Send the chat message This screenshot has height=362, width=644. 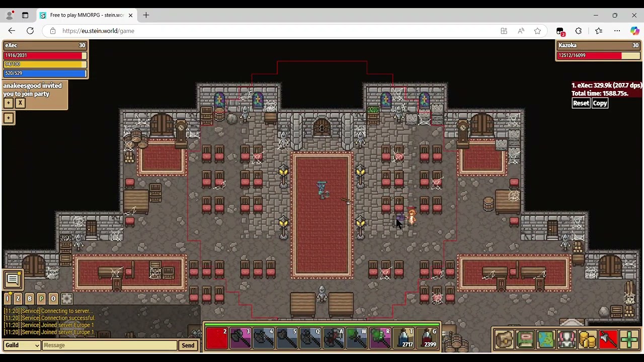[x=188, y=345]
